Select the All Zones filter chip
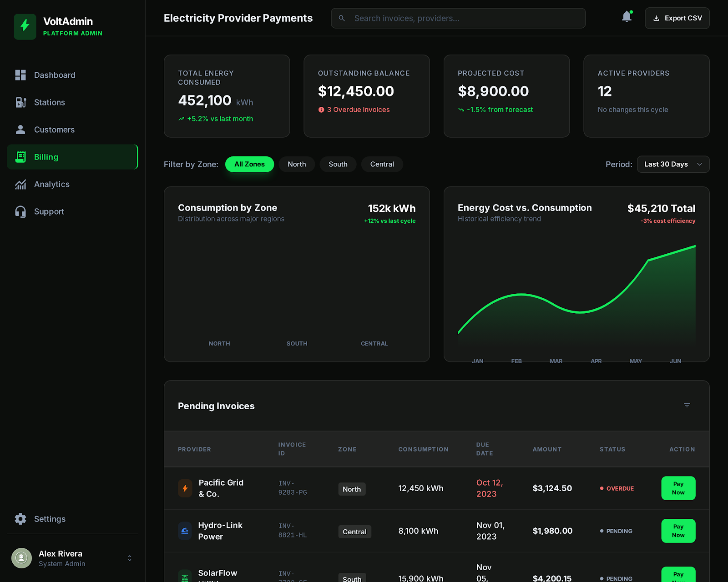 pos(249,164)
